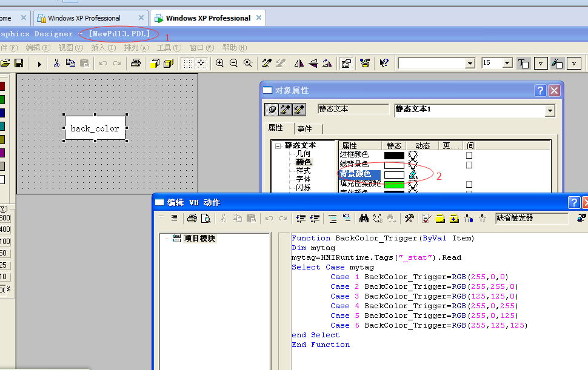Open the font size dropdown showing 15
The image size is (588, 370).
point(507,63)
